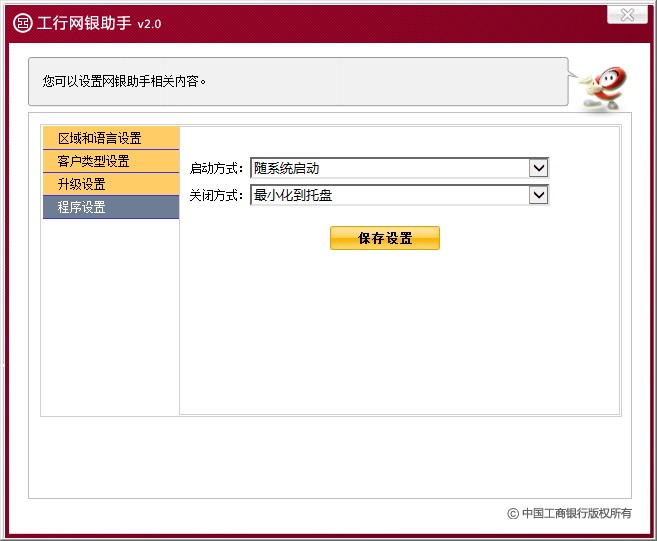Expand the 启动方式 dropdown arrow
This screenshot has width=657, height=541.
(538, 168)
